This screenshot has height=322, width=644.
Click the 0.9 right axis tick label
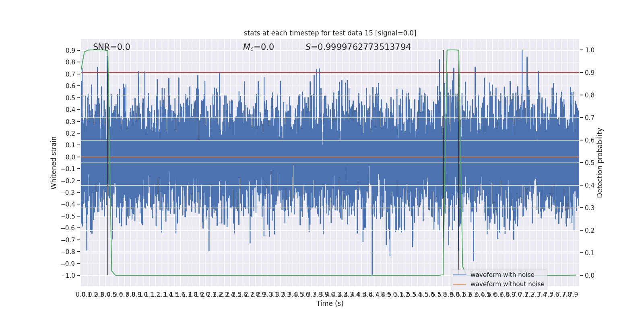[x=590, y=73]
